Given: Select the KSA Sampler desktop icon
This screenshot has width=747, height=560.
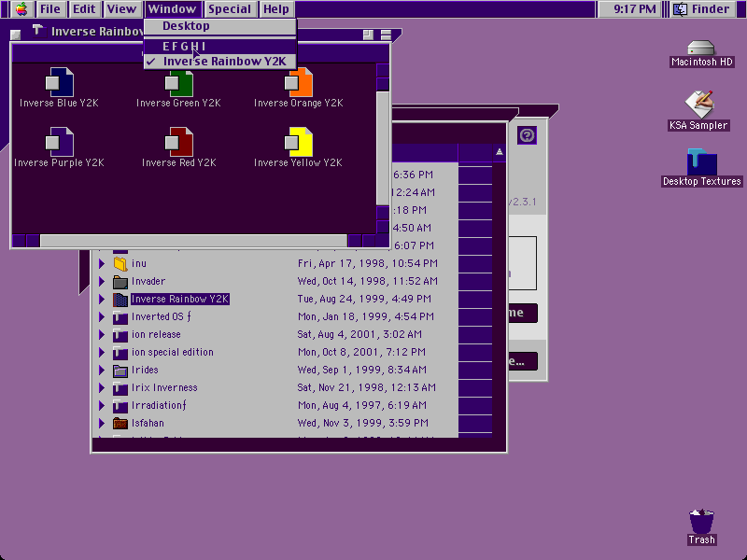Looking at the screenshot, I should [x=698, y=105].
